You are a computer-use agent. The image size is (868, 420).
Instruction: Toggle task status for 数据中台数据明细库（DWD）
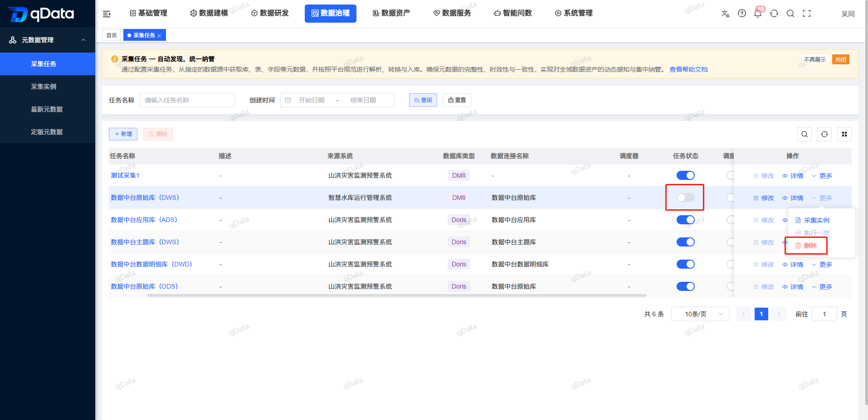(x=685, y=264)
